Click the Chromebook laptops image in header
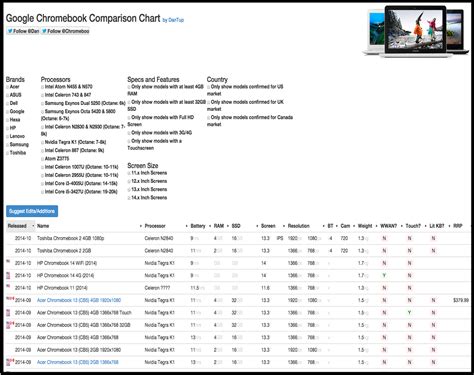 416,31
